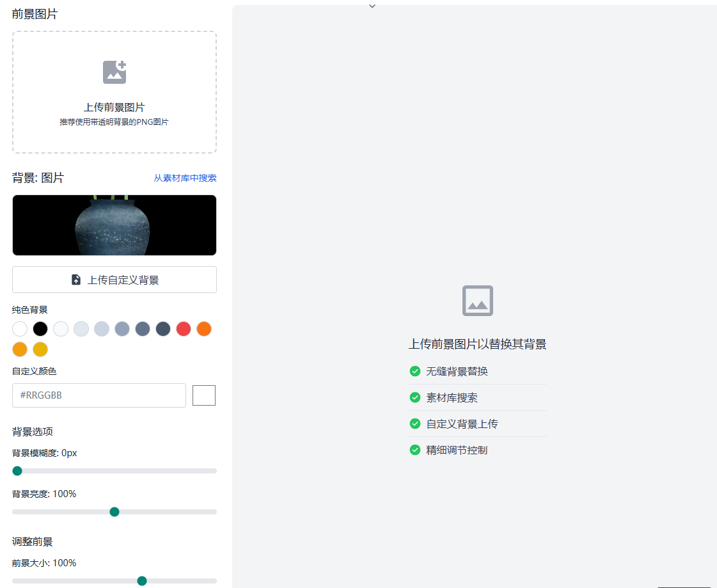Collapse the panel using the top chevron arrow
The width and height of the screenshot is (717, 588).
(x=372, y=6)
